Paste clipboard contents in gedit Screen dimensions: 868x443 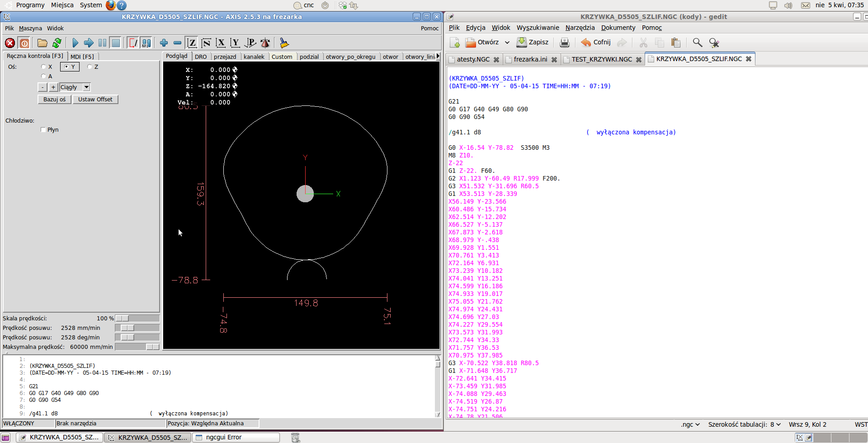coord(676,43)
